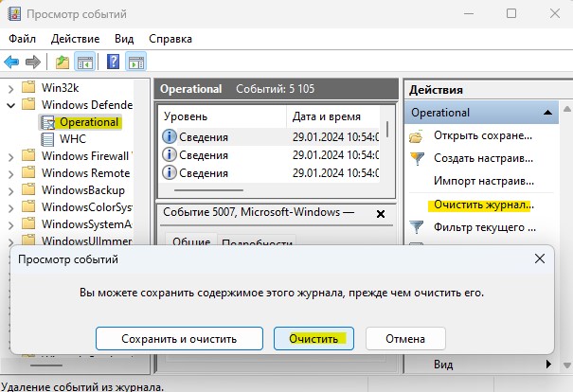The height and width of the screenshot is (392, 573).
Task: Click the funnel icon beside Создать настраив...
Action: pos(417,158)
